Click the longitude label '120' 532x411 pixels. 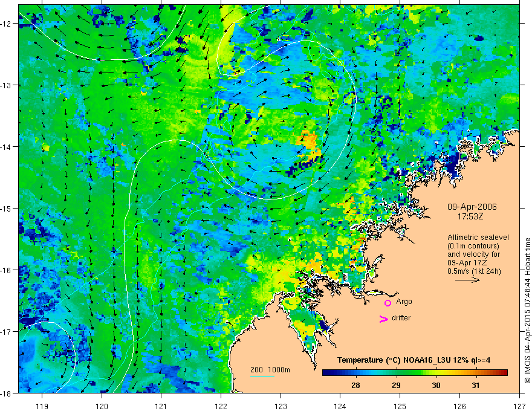(x=102, y=406)
